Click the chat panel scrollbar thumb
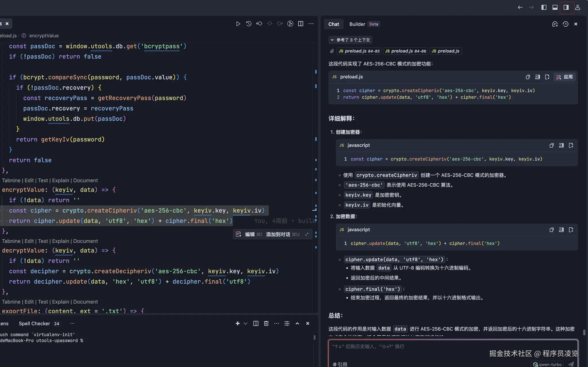 584,332
